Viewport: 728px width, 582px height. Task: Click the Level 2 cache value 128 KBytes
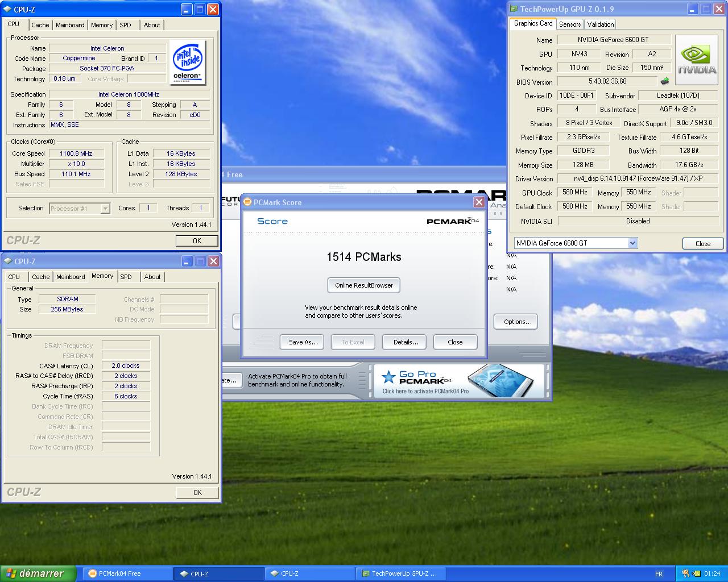[x=181, y=174]
